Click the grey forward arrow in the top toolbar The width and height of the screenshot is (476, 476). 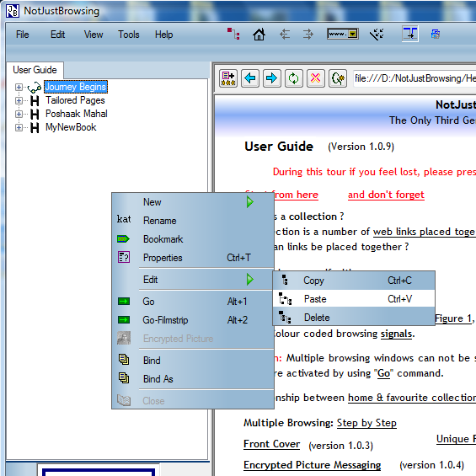[x=308, y=34]
